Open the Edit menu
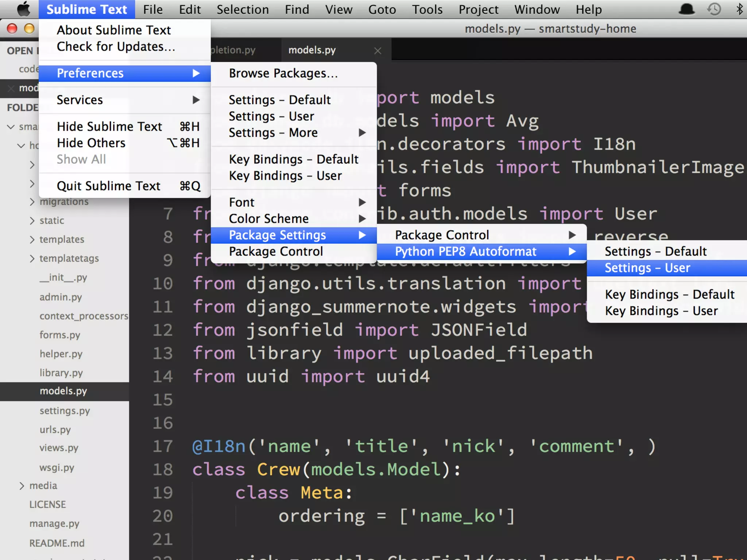The image size is (747, 560). coord(190,9)
